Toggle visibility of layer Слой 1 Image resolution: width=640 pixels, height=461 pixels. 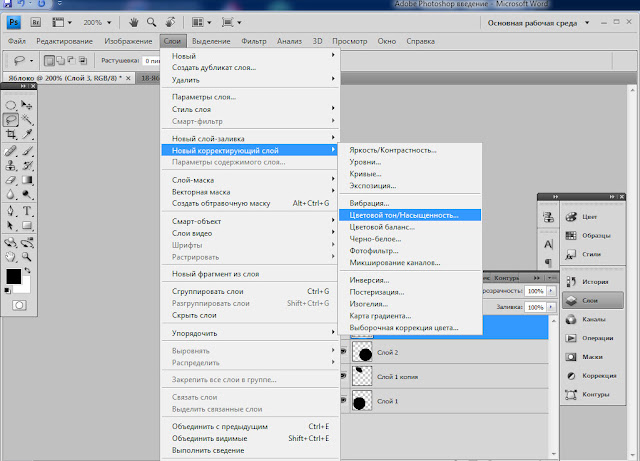[x=344, y=401]
